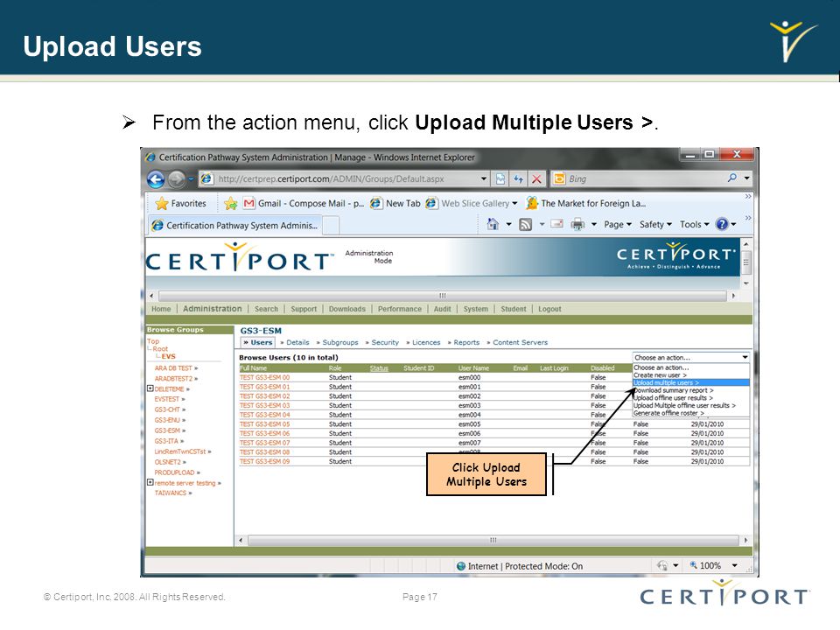Select the ARA DB TEST group

[173, 368]
